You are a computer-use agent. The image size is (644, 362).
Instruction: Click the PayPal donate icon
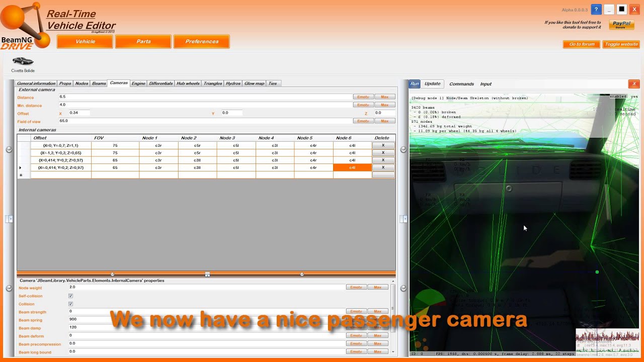(621, 25)
